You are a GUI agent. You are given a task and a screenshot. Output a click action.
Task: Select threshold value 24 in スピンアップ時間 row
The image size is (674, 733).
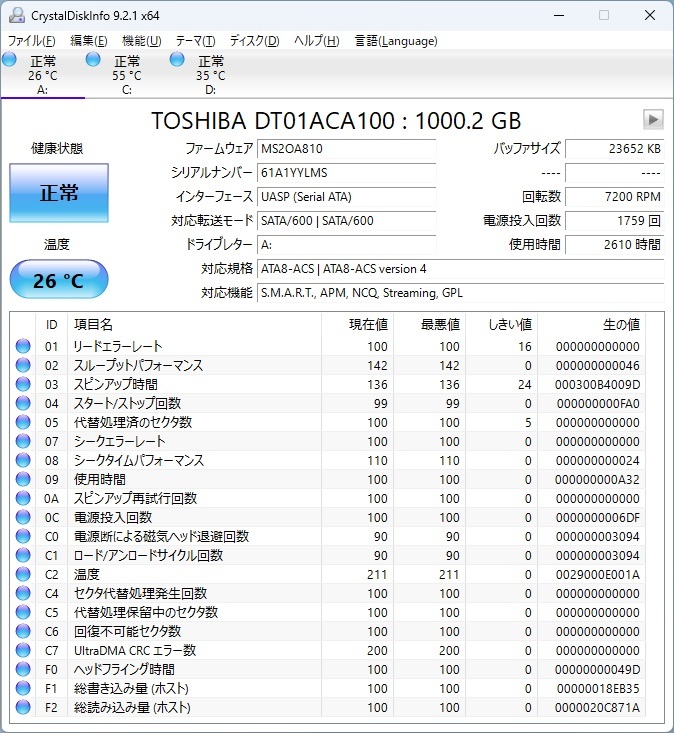point(524,384)
